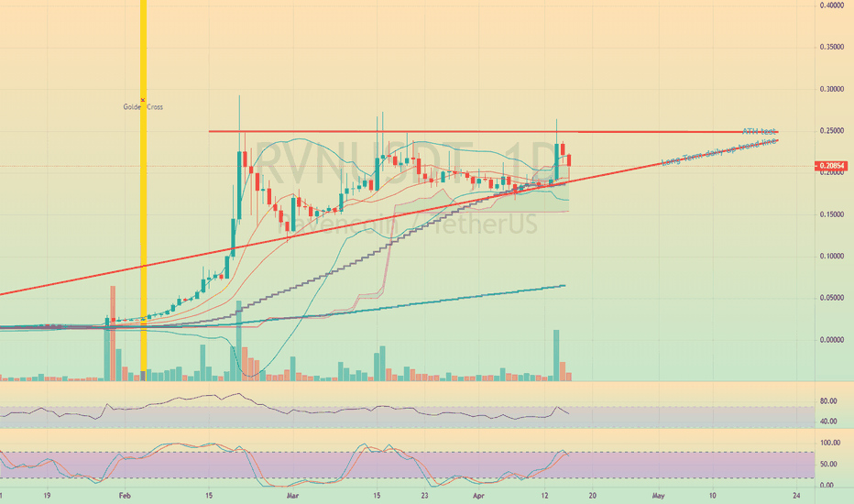The width and height of the screenshot is (854, 504).
Task: Select the ATH test line label
Action: coord(759,131)
